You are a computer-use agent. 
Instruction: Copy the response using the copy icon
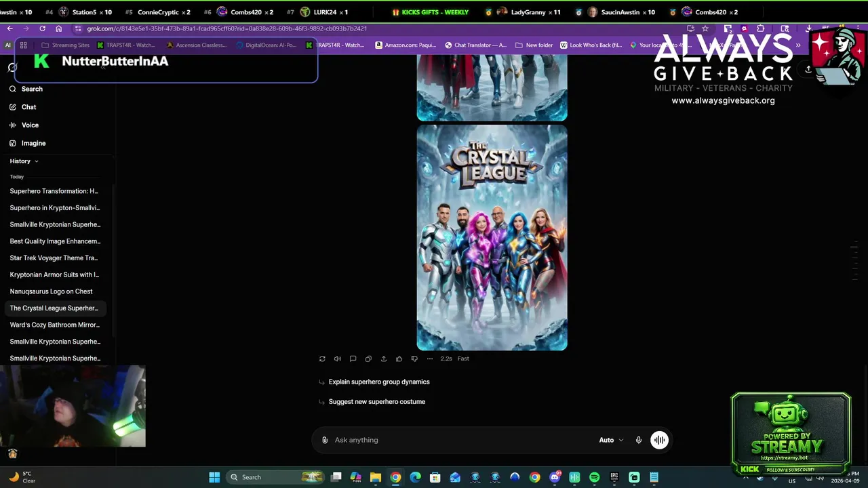368,359
